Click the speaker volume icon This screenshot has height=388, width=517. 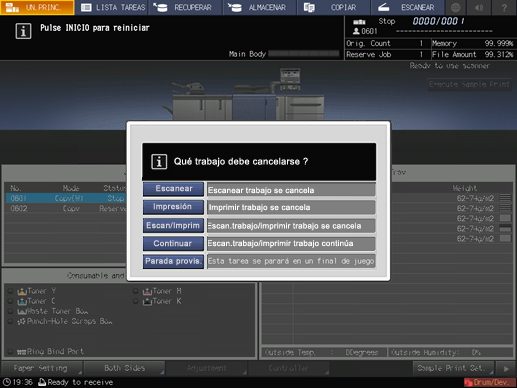coord(479,7)
